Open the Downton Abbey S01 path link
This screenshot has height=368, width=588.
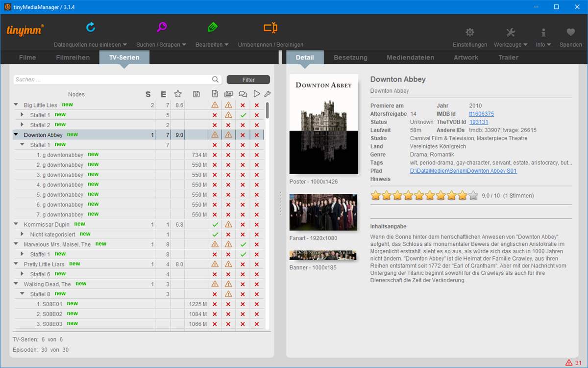(x=463, y=171)
